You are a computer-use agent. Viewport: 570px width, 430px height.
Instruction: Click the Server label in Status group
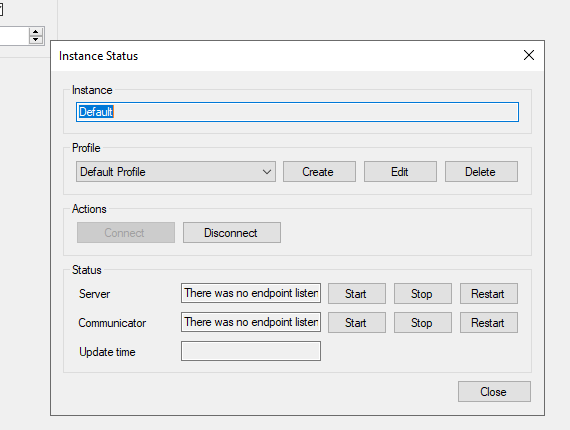tap(95, 294)
